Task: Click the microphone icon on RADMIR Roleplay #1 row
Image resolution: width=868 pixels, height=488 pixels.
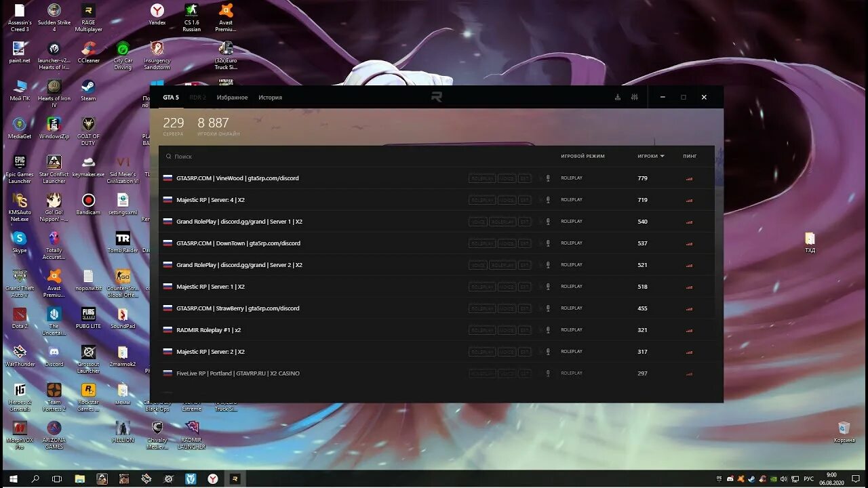Action: tap(548, 330)
